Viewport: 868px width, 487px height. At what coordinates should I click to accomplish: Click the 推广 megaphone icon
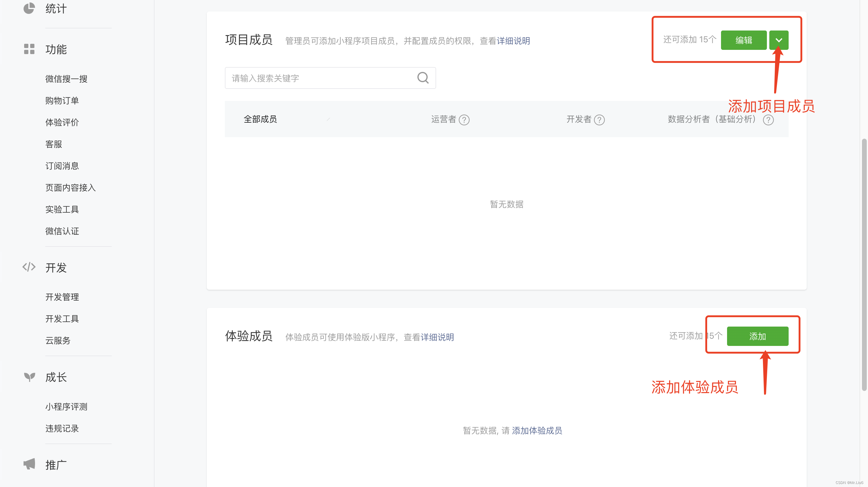tap(29, 464)
